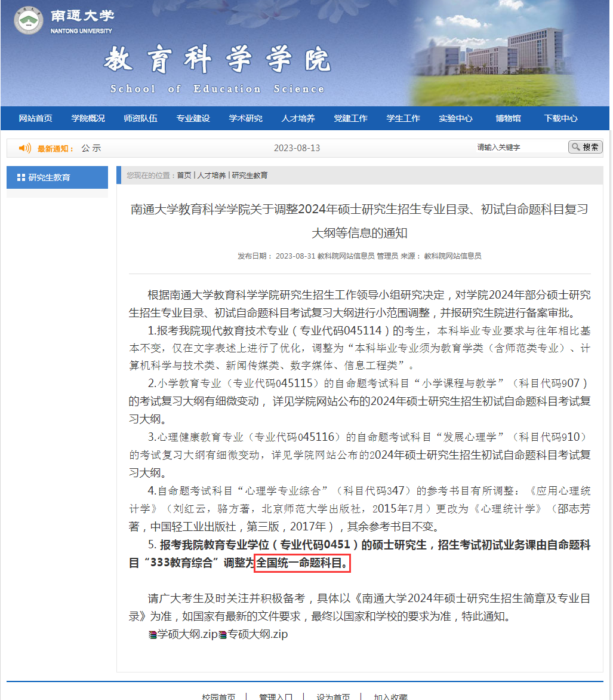Click the 搜索 search button
613x700 pixels.
click(586, 147)
